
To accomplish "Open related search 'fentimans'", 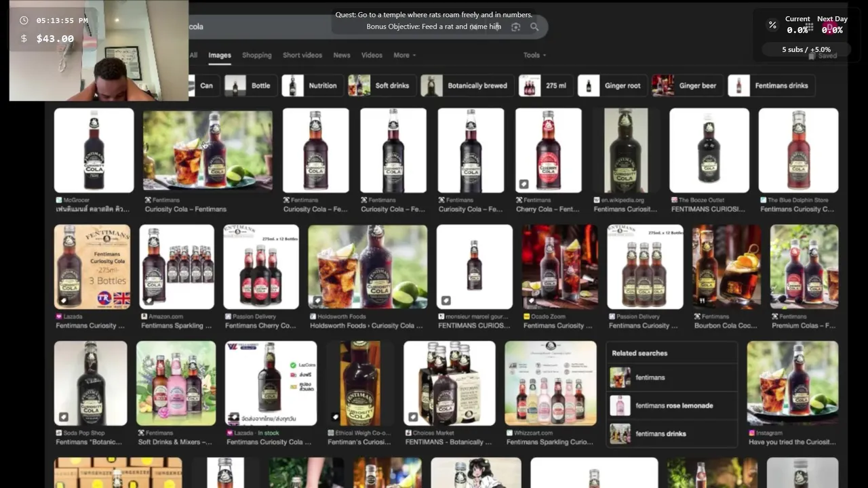I will point(671,378).
